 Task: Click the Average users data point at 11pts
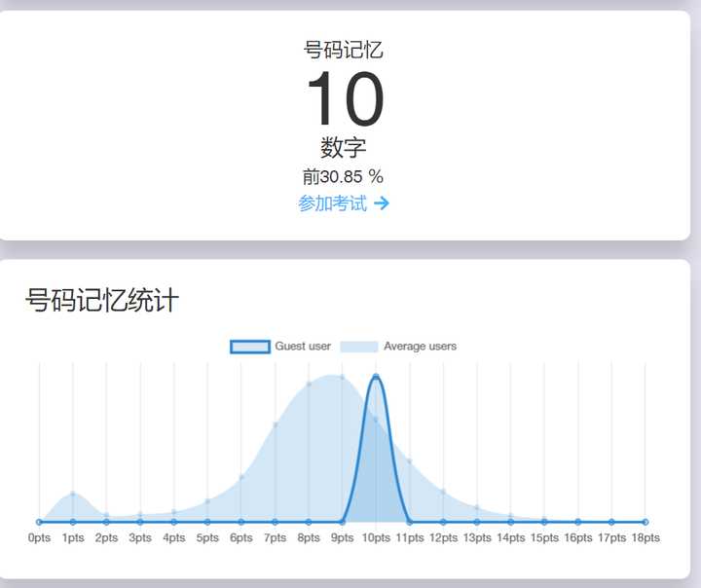coord(410,461)
